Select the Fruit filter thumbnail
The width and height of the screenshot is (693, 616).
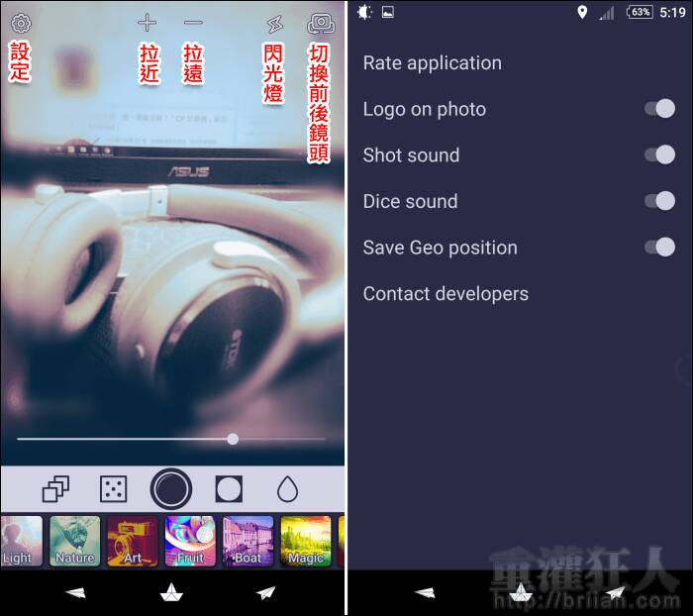click(x=190, y=541)
